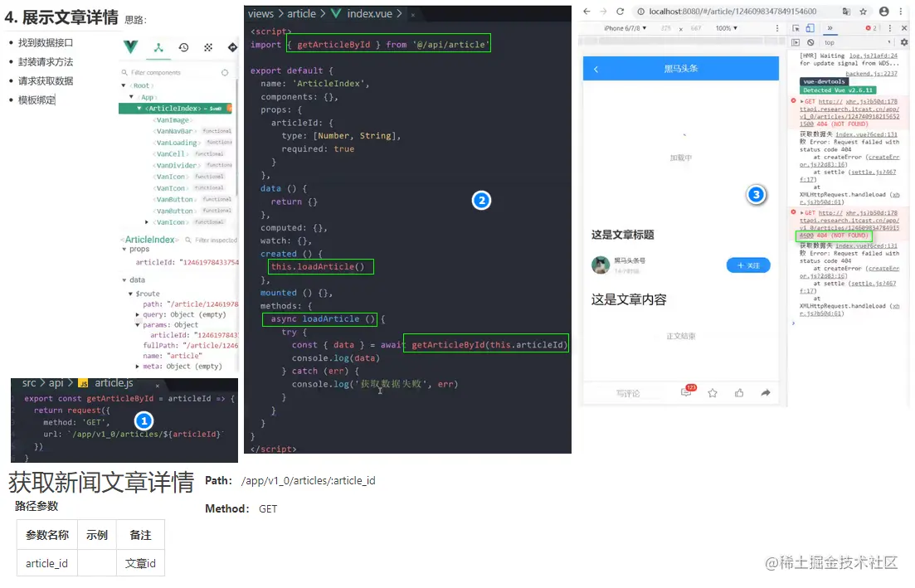Close the DevTools panel
Image resolution: width=915 pixels, height=588 pixels.
tap(904, 28)
